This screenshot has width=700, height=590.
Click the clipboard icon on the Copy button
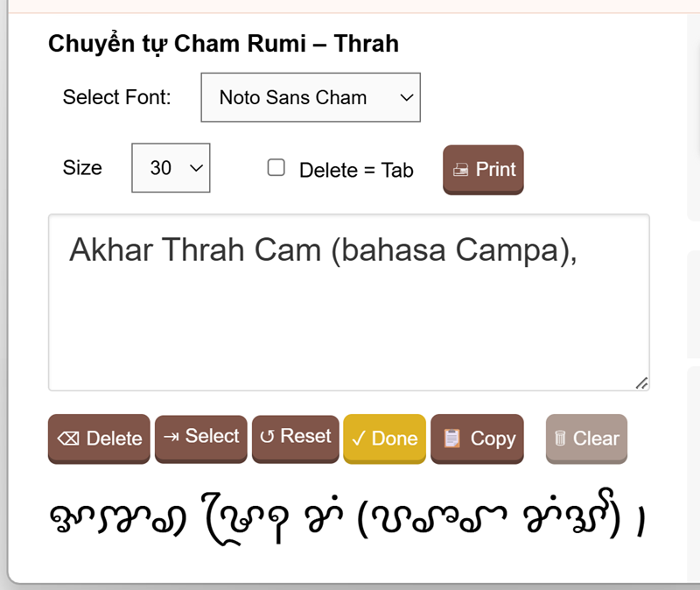click(451, 439)
